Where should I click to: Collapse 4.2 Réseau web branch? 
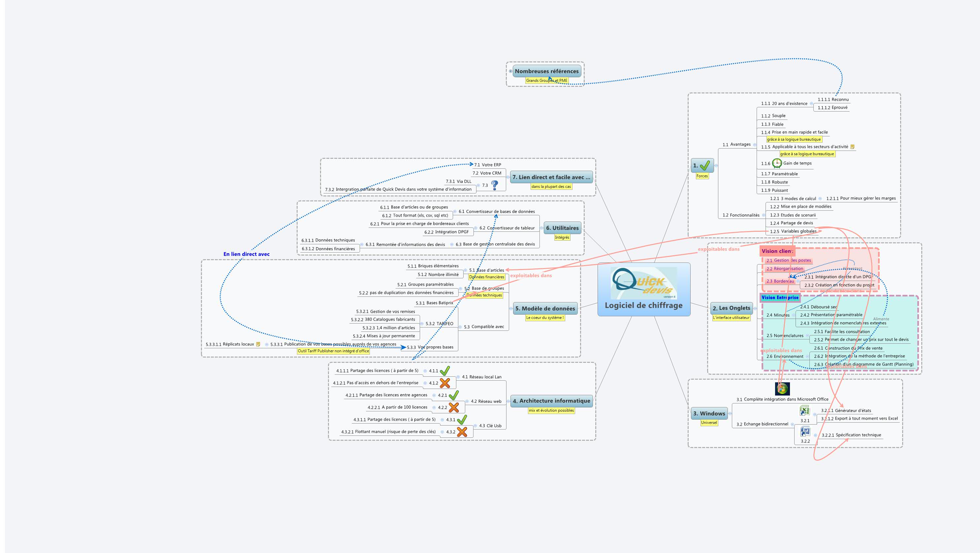(467, 401)
